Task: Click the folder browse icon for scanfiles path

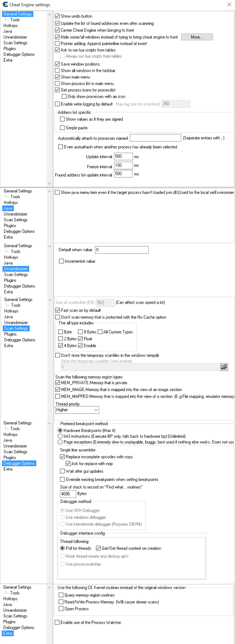Action: (224, 367)
